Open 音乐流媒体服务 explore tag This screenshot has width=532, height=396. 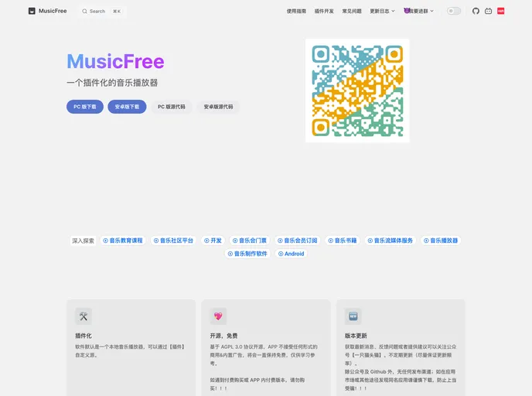pos(390,241)
